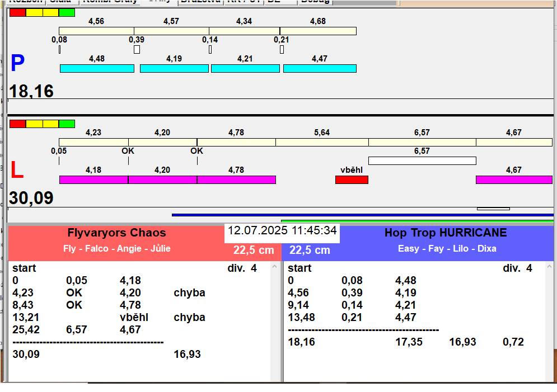
Task: Click the green start light in lane L
Action: click(67, 124)
